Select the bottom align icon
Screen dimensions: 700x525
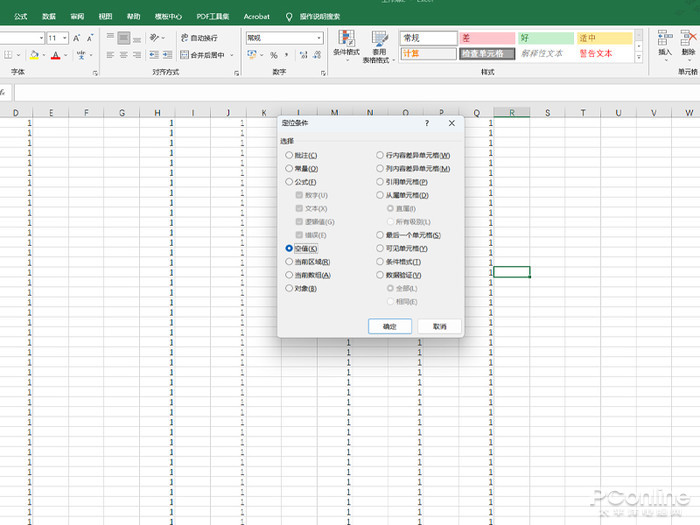click(x=137, y=38)
